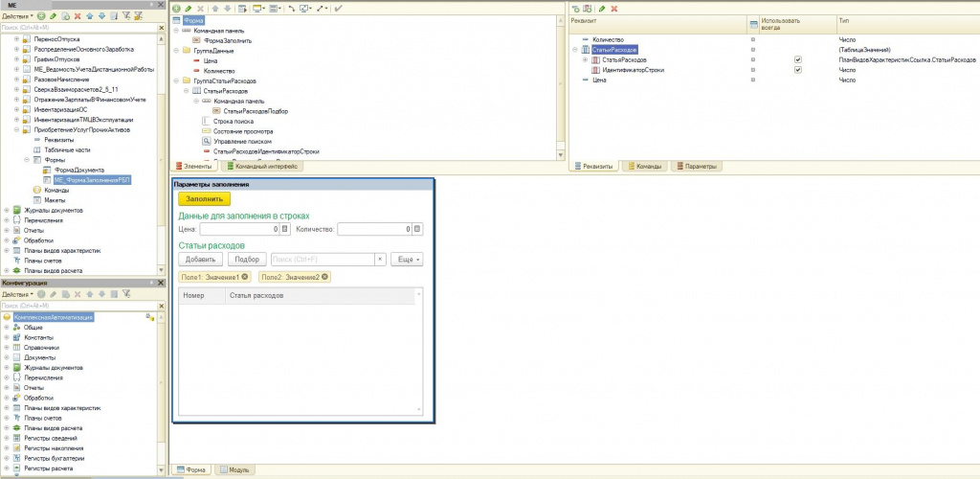Click the calculator icon in the Цена field
980x479 pixels.
point(284,229)
